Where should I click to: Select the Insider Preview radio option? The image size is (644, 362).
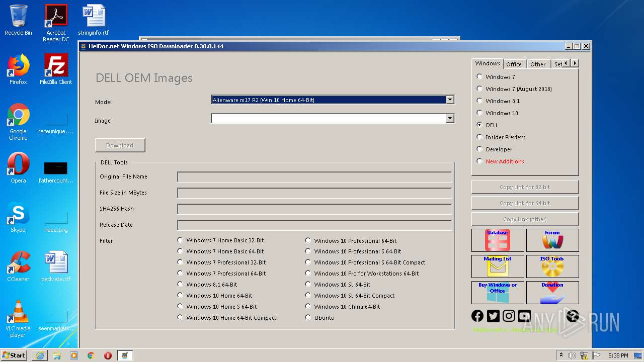501,137
